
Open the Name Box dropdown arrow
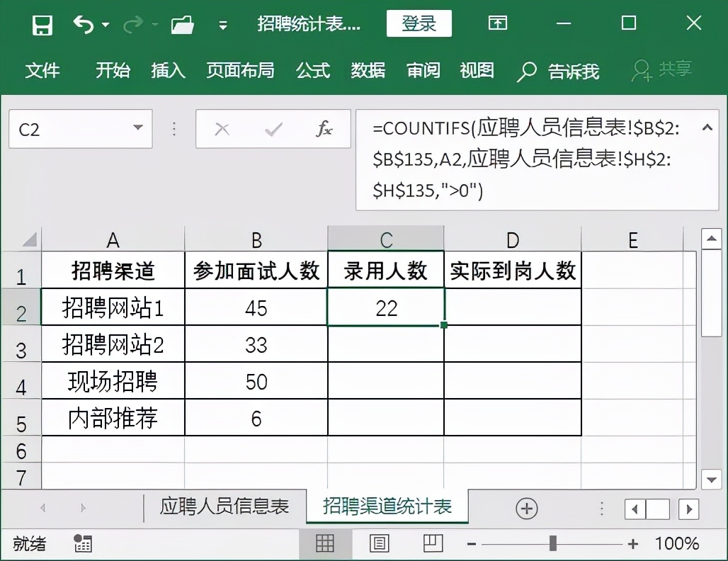[x=139, y=129]
